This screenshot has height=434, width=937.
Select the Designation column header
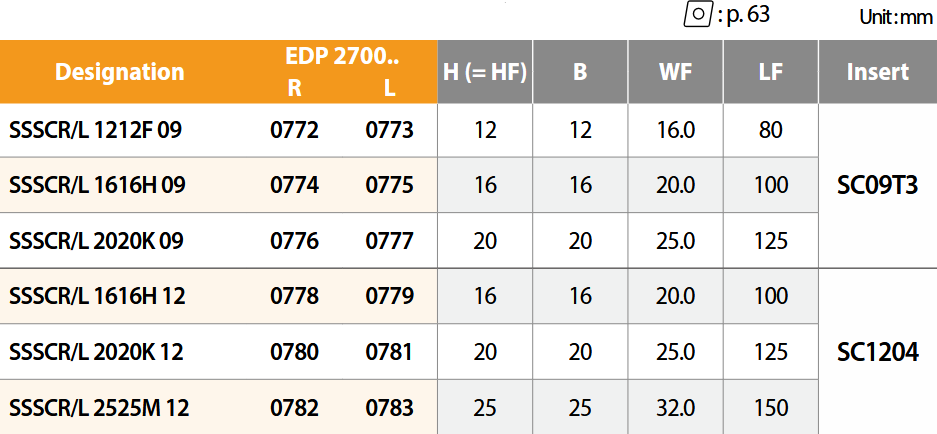(120, 72)
